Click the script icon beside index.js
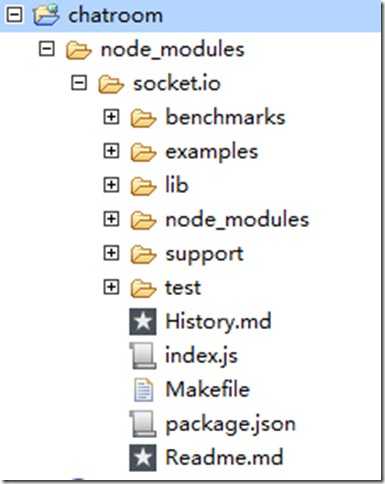The image size is (385, 484). point(143,356)
